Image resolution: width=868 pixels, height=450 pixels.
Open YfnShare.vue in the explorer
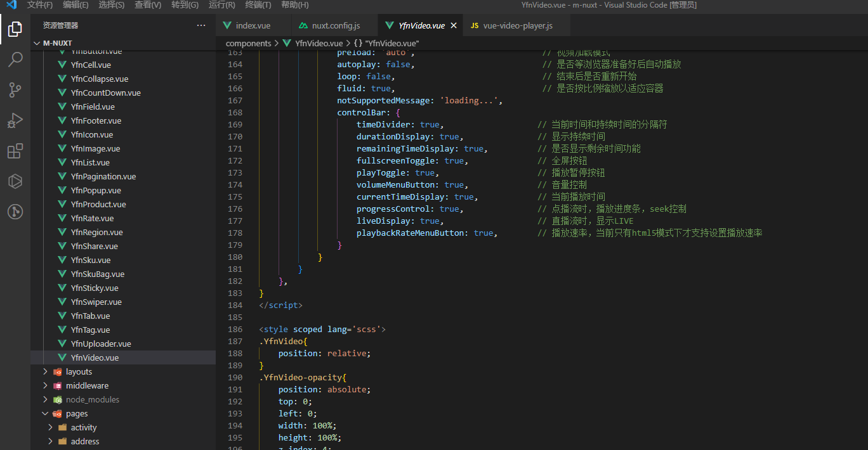click(x=123, y=247)
